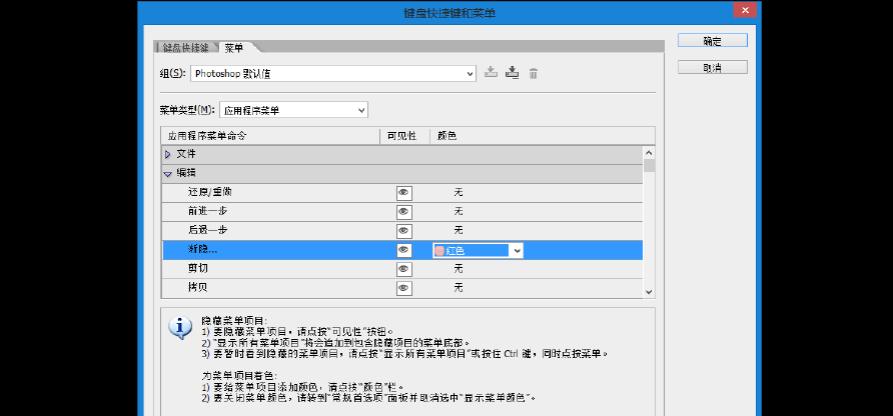This screenshot has height=416, width=893.
Task: Select the 前进一步 command row
Action: 403,211
